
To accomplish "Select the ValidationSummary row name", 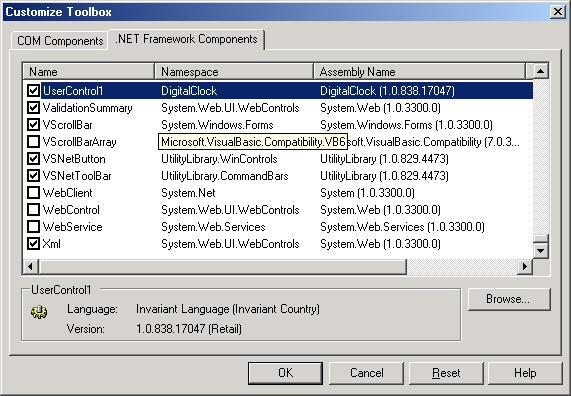I will (87, 108).
